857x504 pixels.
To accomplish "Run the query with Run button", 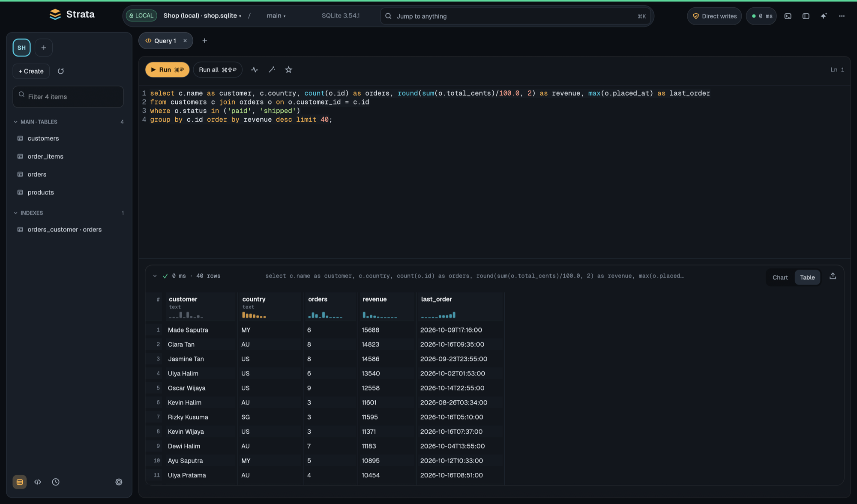I will click(x=167, y=69).
